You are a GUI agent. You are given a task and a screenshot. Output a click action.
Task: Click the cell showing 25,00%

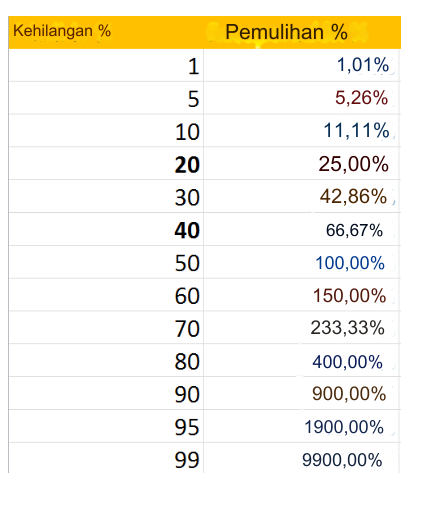tap(302, 163)
